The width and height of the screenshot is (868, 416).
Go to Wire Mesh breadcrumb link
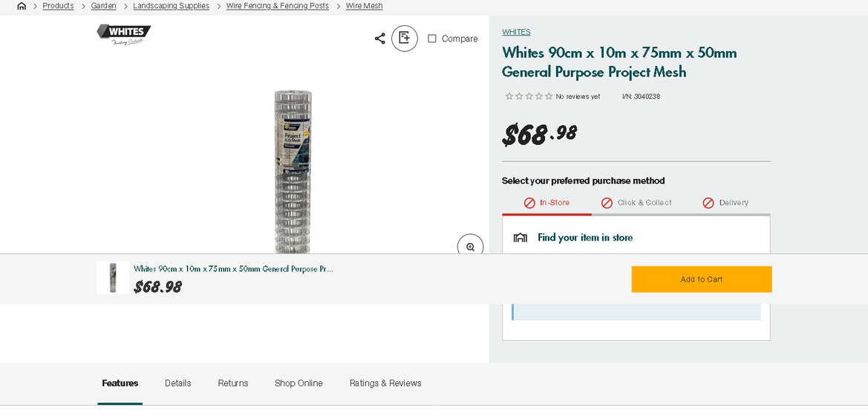364,6
